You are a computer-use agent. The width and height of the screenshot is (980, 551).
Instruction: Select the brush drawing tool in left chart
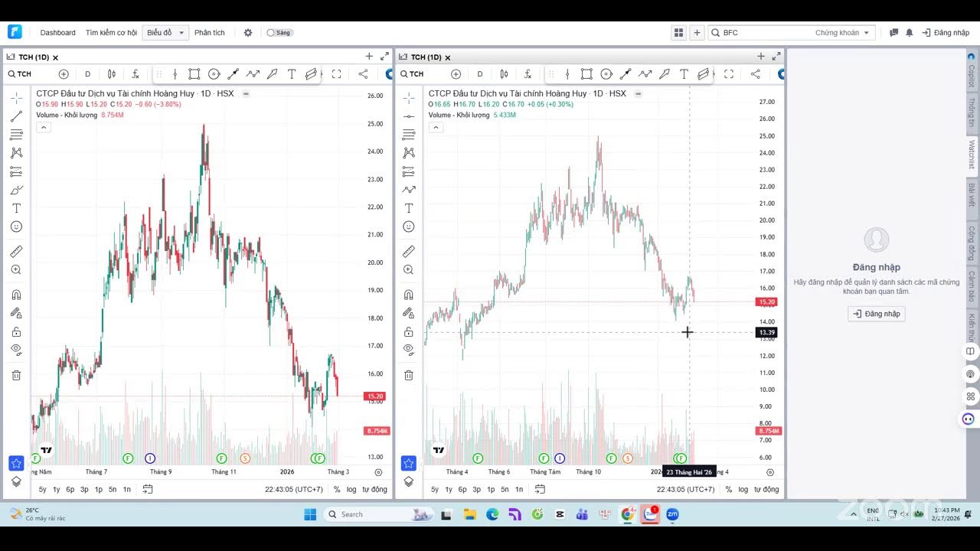click(16, 190)
